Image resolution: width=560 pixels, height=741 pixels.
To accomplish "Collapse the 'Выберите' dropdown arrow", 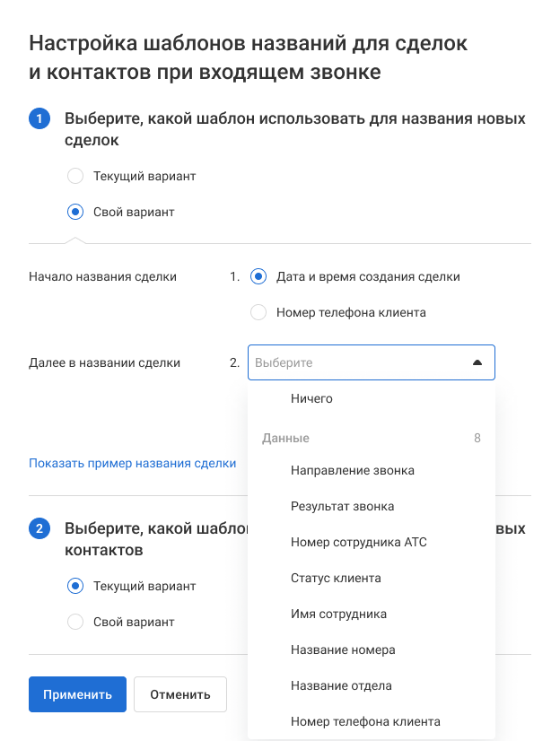I will click(x=477, y=362).
